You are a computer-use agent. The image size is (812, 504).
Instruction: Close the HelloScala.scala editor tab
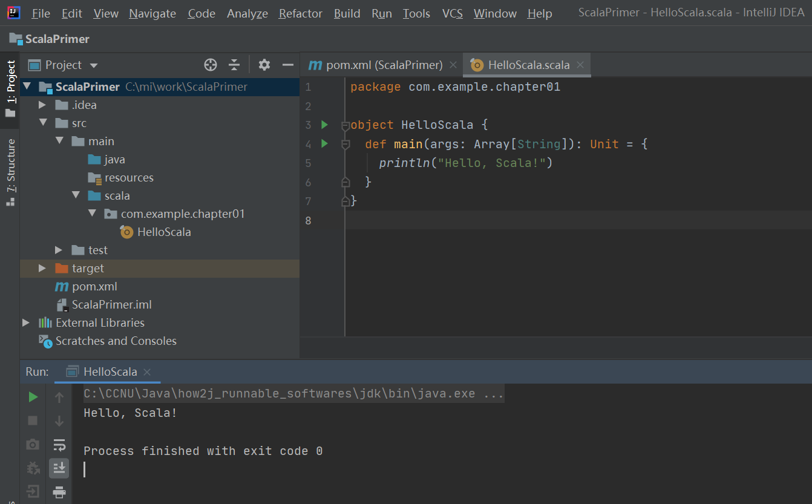coord(580,65)
